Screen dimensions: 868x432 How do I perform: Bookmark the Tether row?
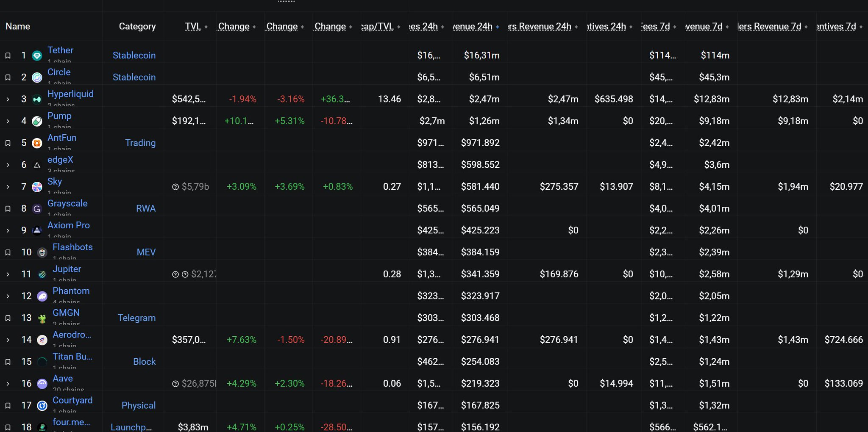[8, 55]
